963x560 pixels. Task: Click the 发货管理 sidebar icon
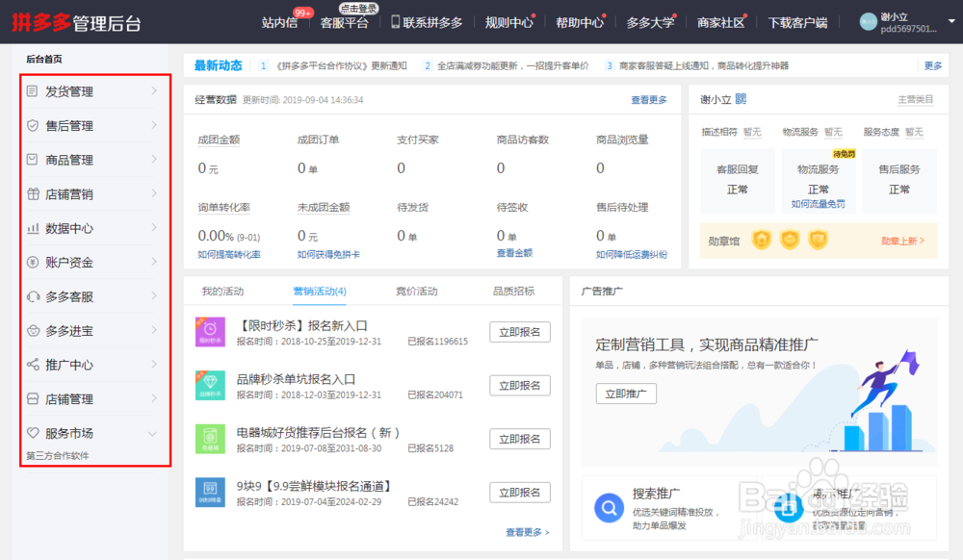33,91
